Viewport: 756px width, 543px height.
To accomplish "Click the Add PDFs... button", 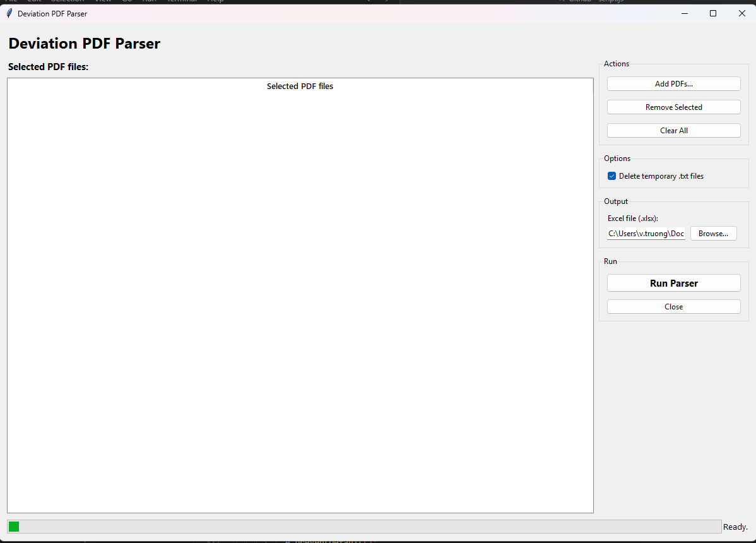I will (673, 83).
